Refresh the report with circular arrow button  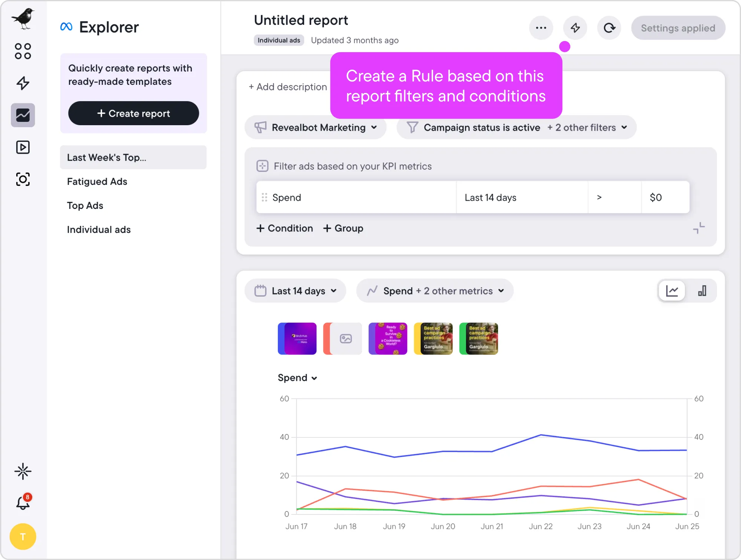point(609,28)
